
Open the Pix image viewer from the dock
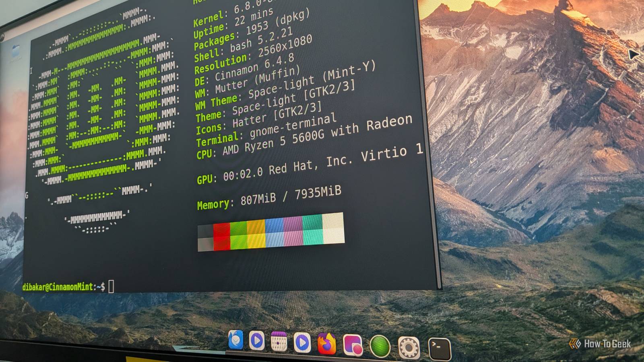coord(353,345)
